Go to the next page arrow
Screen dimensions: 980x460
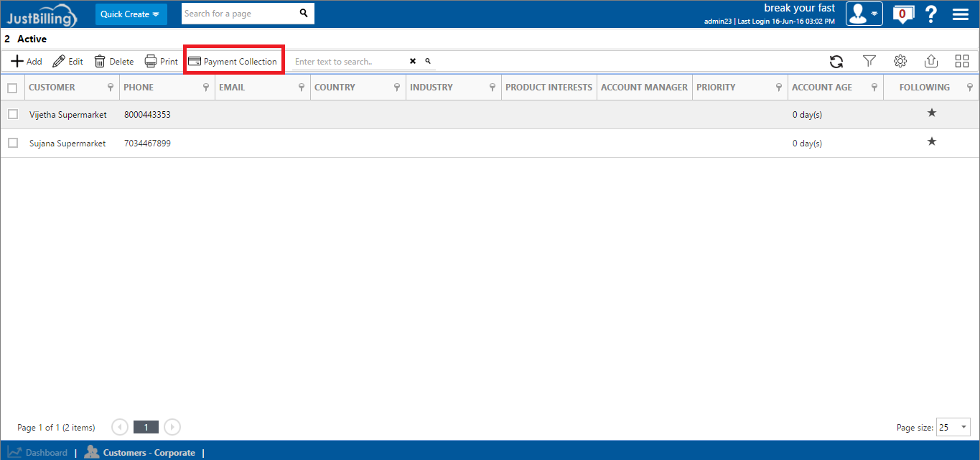click(x=172, y=427)
